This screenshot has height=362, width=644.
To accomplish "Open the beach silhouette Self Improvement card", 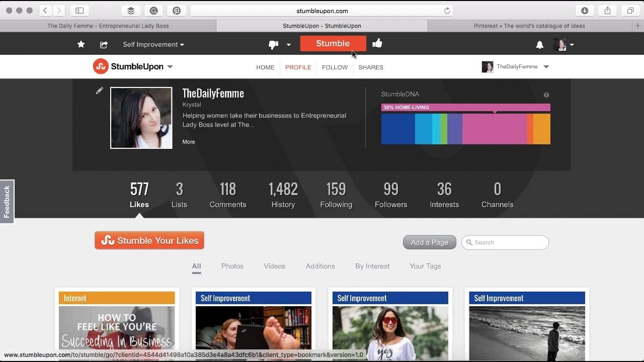I will pos(527,333).
